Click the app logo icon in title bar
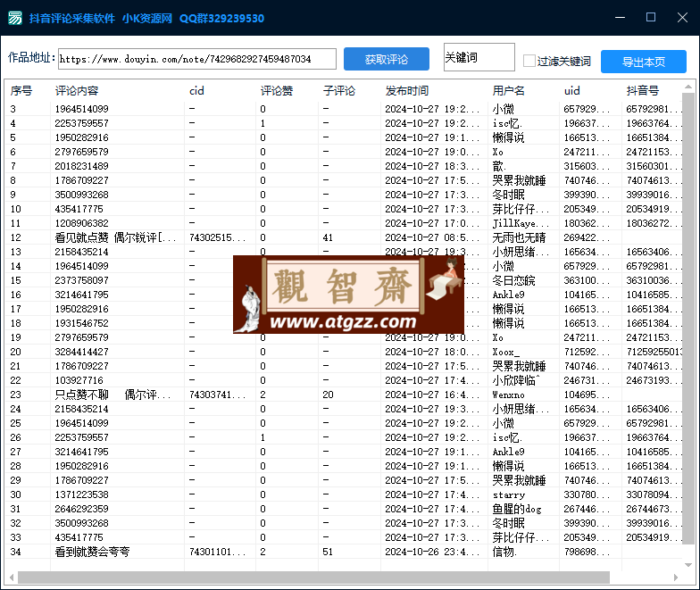The height and width of the screenshot is (590, 700). click(15, 18)
